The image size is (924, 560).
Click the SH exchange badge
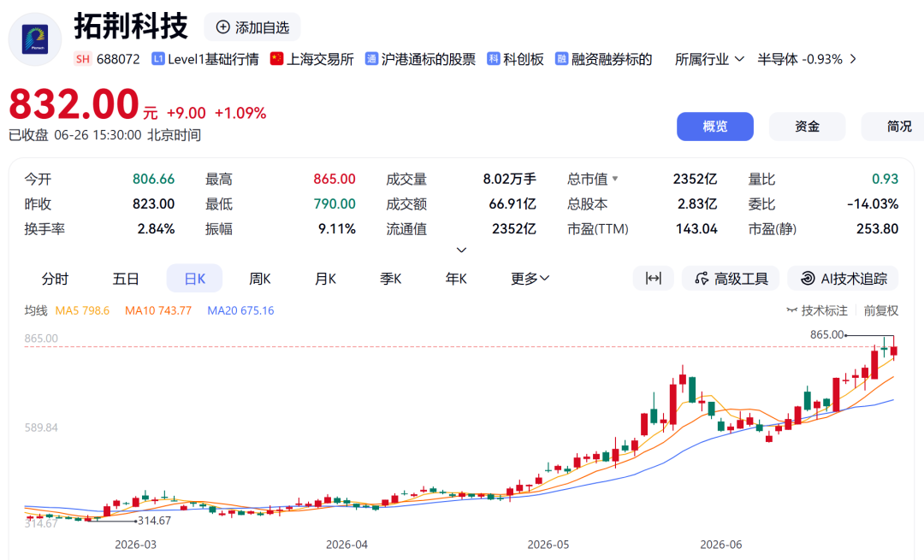pyautogui.click(x=83, y=59)
